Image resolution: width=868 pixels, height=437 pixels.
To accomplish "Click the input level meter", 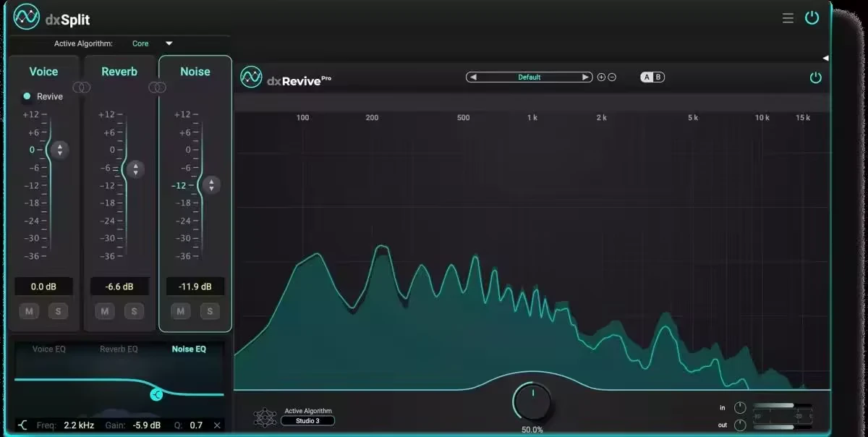I will pyautogui.click(x=783, y=406).
